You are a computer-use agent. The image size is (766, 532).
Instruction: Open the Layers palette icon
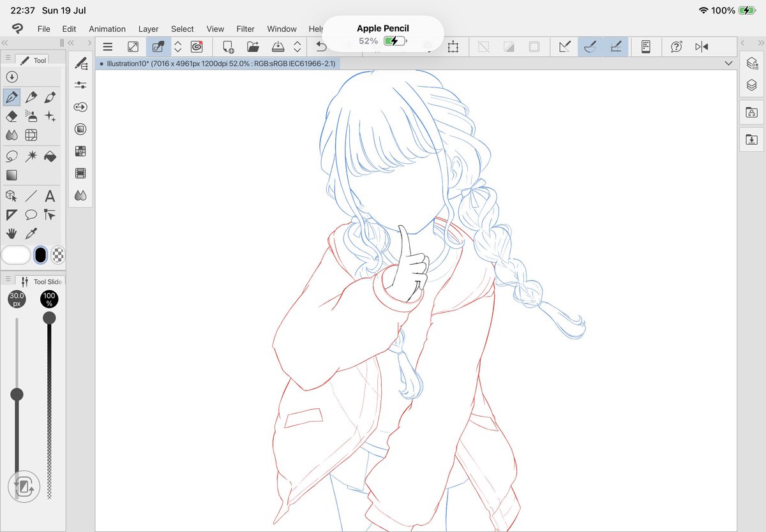pyautogui.click(x=751, y=85)
